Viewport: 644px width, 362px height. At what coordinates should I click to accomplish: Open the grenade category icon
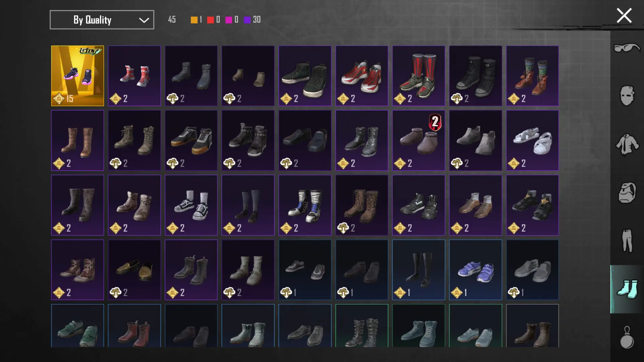click(x=627, y=338)
